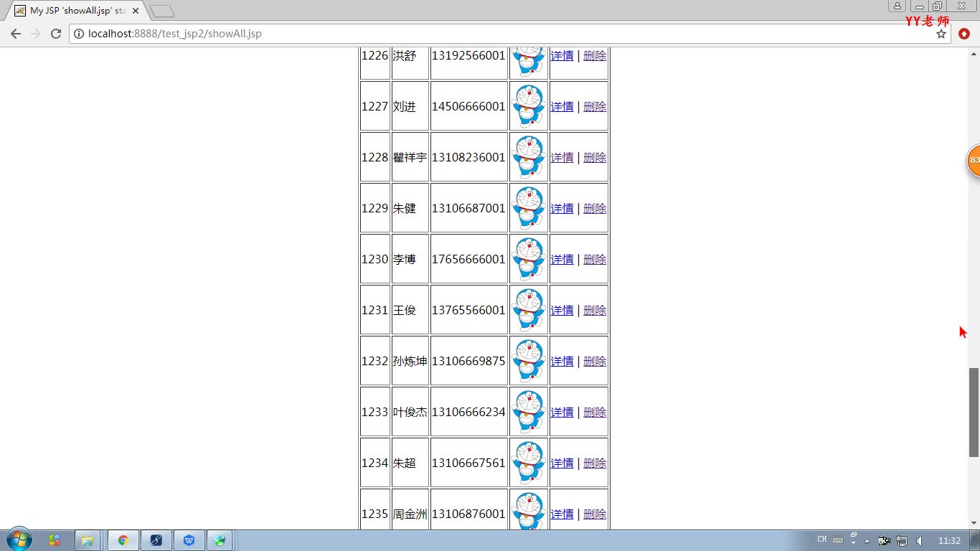Click Doraemon avatar in row 1227
The width and height of the screenshot is (980, 551).
pyautogui.click(x=529, y=106)
